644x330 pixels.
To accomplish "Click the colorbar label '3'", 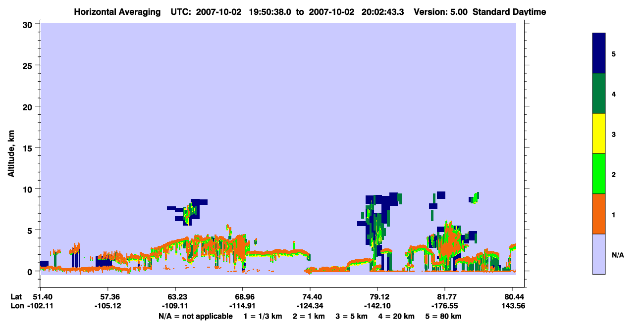I will click(x=614, y=134).
